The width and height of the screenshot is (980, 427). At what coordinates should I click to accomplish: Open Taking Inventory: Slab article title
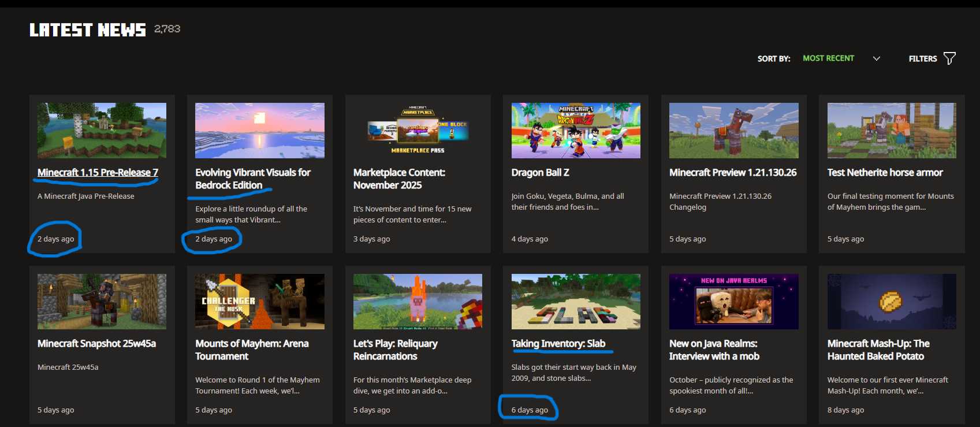[x=558, y=343]
